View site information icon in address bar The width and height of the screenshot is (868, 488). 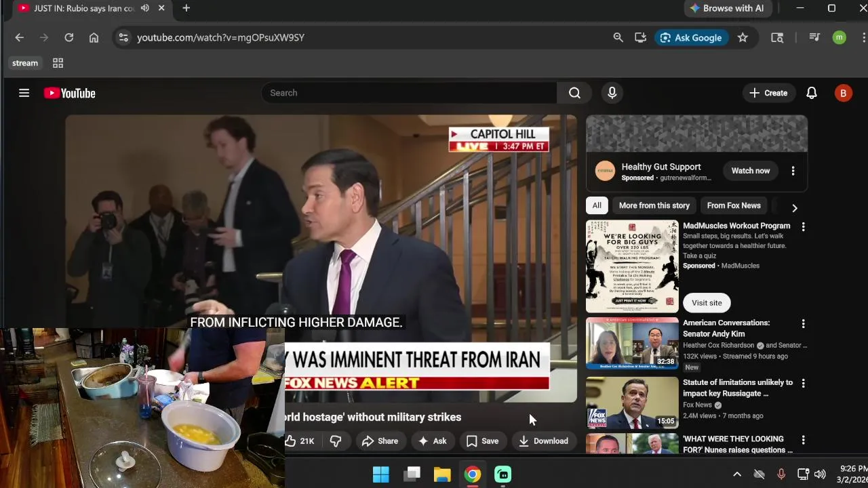[123, 38]
